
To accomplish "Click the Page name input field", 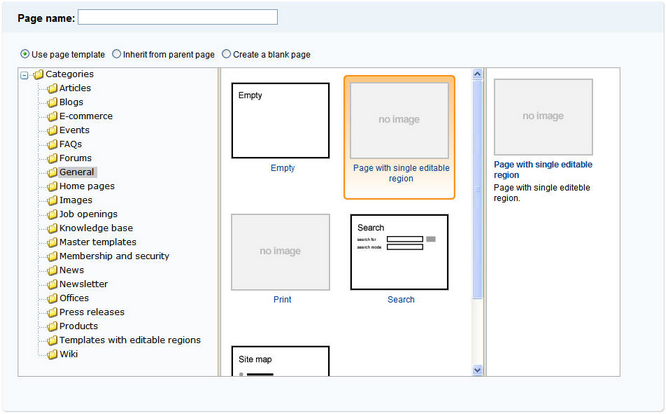I will [x=178, y=17].
